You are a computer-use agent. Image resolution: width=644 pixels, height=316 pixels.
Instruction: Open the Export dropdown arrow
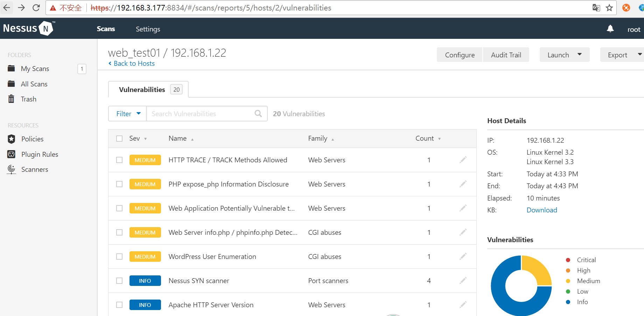(640, 54)
